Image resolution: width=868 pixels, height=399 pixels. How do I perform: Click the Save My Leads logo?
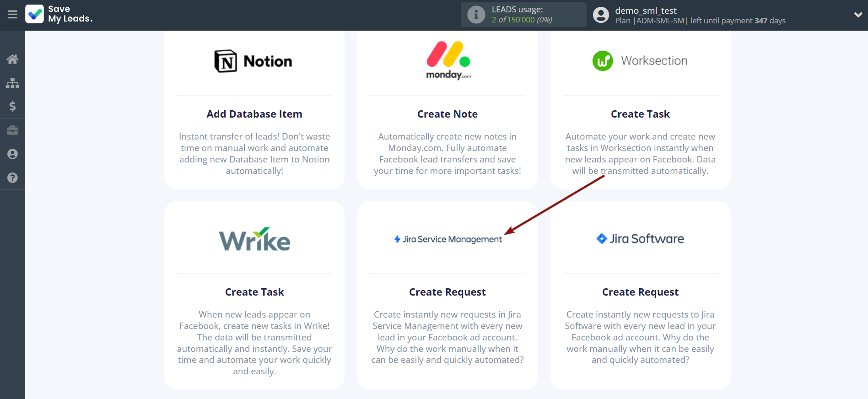point(59,14)
